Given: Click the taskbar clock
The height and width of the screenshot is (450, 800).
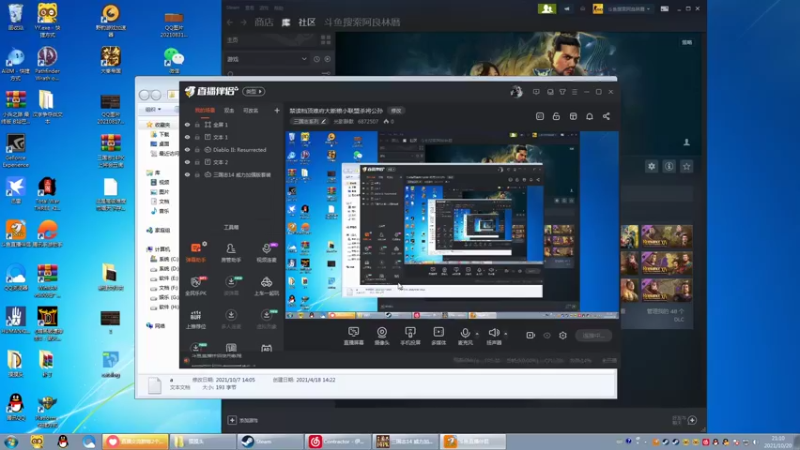Looking at the screenshot, I should tap(778, 441).
